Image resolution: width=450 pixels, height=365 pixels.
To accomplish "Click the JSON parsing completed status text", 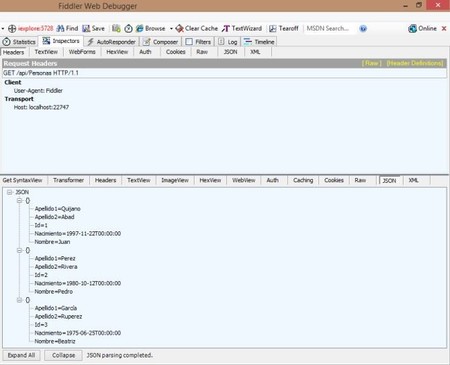I will [x=119, y=355].
